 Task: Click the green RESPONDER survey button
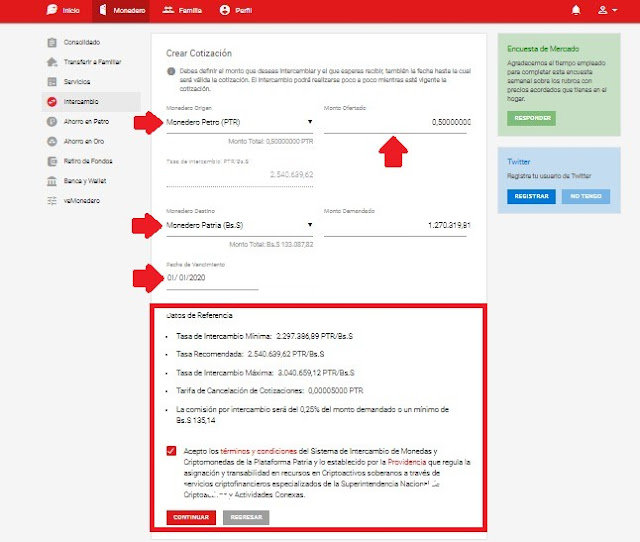[531, 118]
